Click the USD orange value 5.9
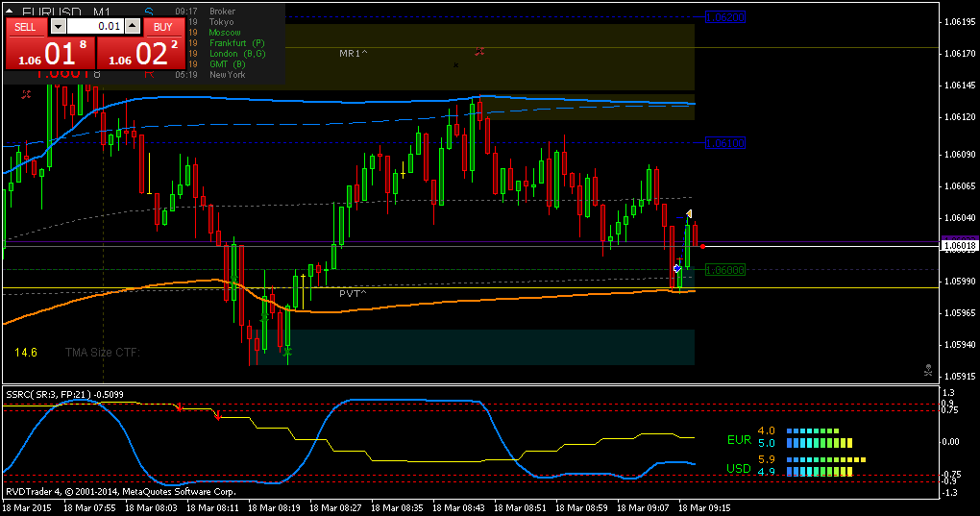This screenshot has height=516, width=980. pyautogui.click(x=767, y=459)
